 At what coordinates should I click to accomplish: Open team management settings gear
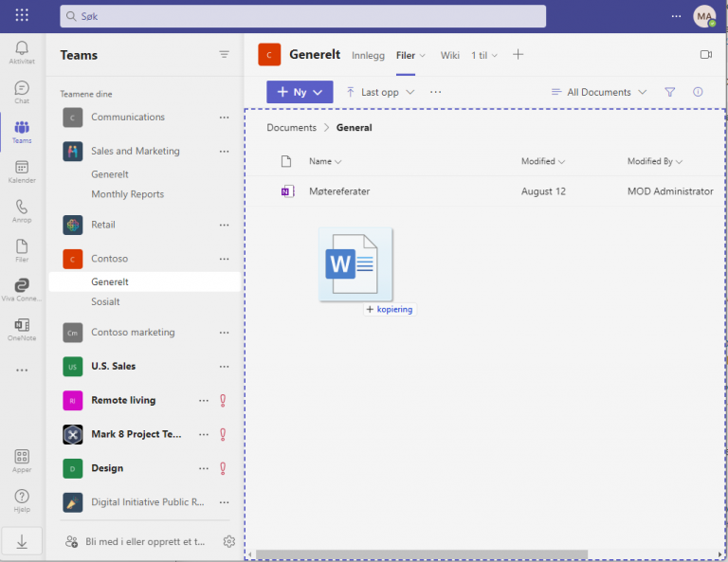click(x=228, y=541)
